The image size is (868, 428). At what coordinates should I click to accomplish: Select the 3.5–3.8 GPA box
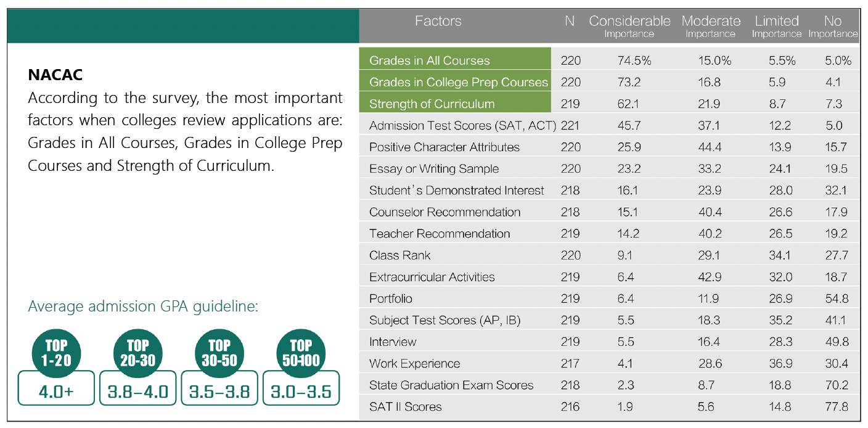click(219, 392)
